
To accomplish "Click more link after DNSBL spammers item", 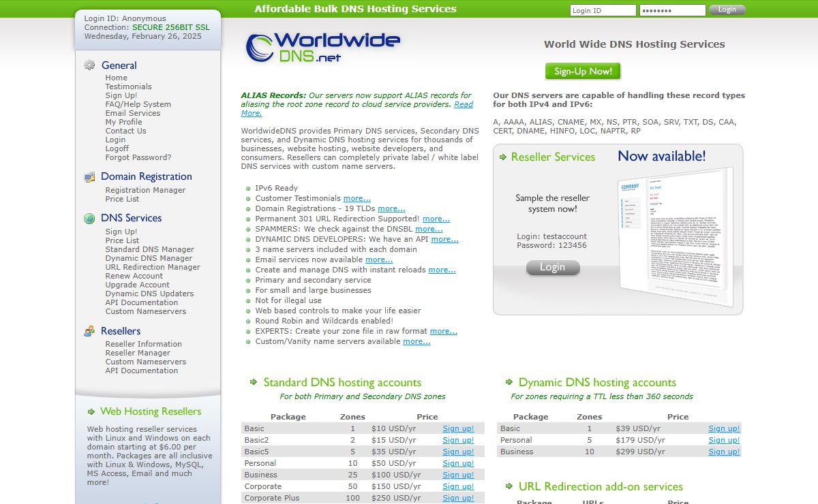I will (x=429, y=229).
